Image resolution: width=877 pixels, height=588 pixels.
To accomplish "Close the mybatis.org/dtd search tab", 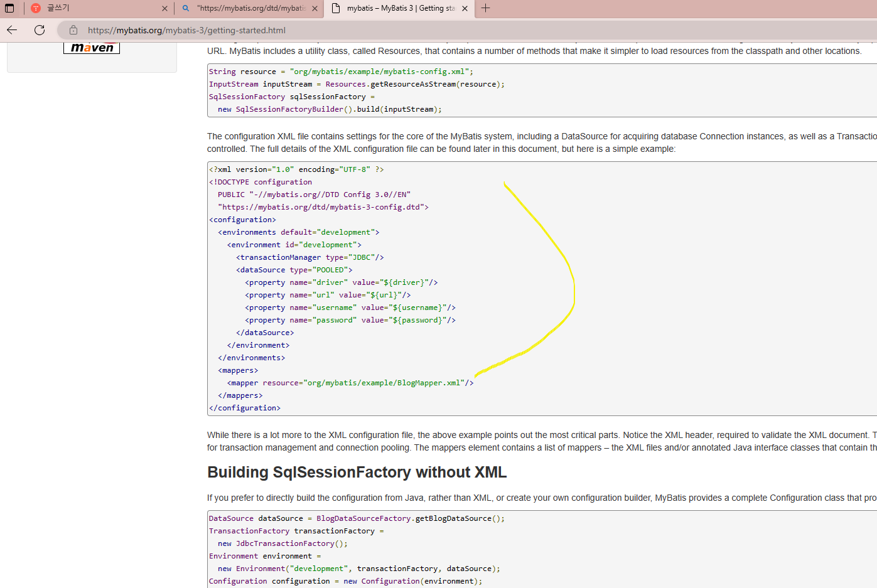I will [315, 8].
